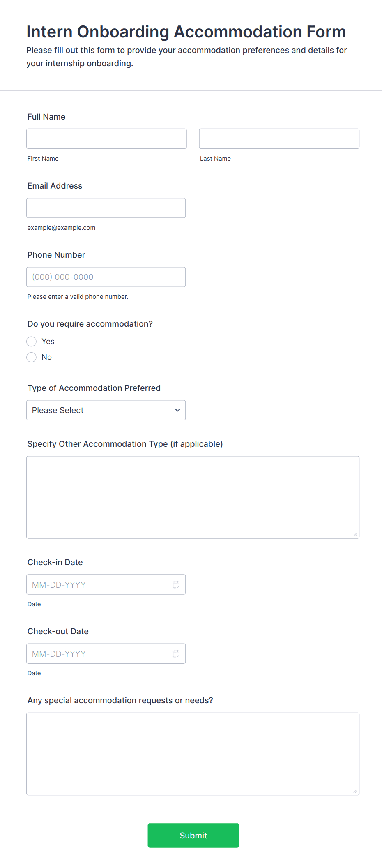382x868 pixels.
Task: Click the Phone Number input box
Action: [106, 277]
